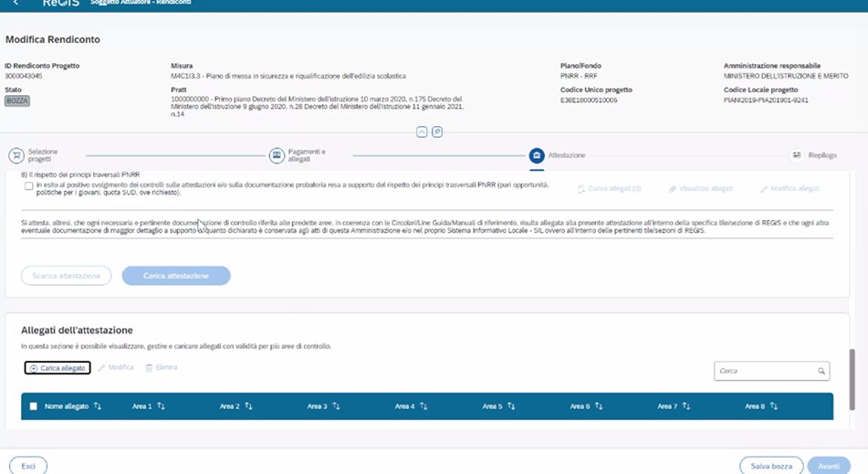Sort the Area 8 column

pos(774,406)
